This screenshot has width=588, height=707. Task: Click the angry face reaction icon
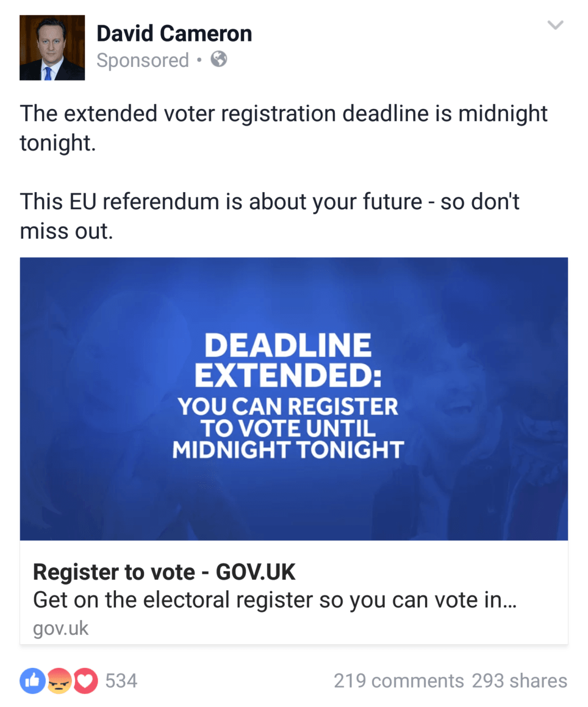pos(59,681)
